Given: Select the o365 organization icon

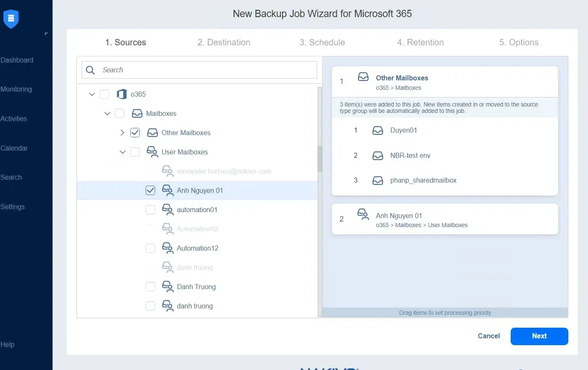Looking at the screenshot, I should point(122,94).
